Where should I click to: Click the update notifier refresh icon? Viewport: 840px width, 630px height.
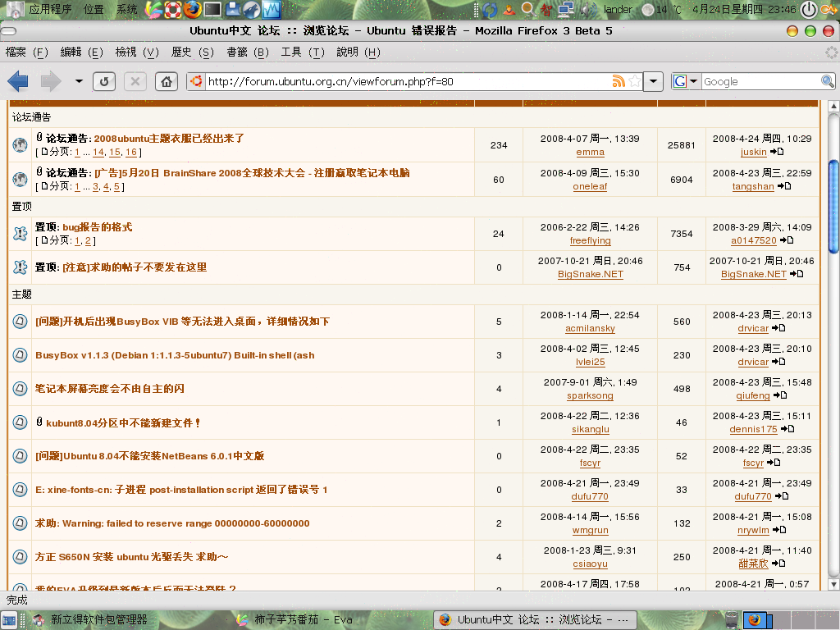pos(489,9)
